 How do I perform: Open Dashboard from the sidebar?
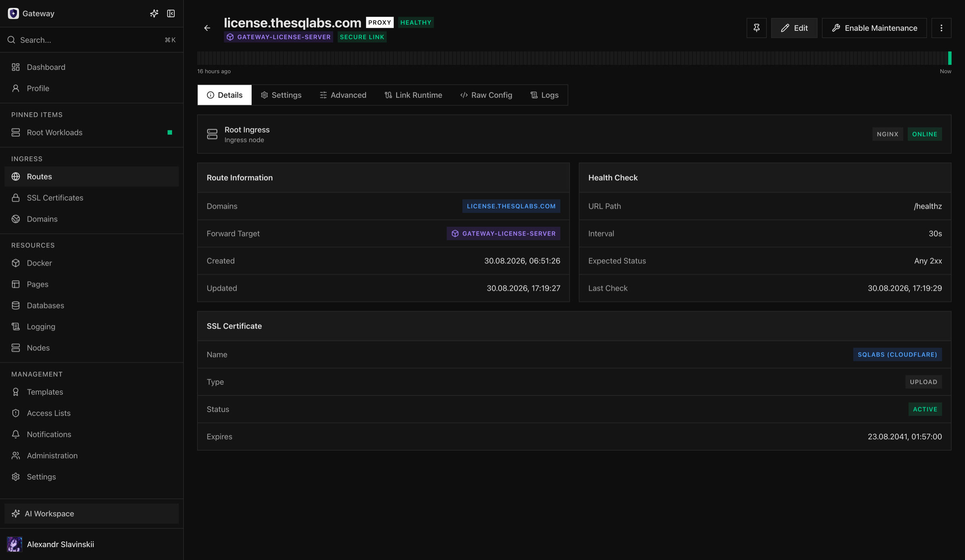(x=92, y=67)
